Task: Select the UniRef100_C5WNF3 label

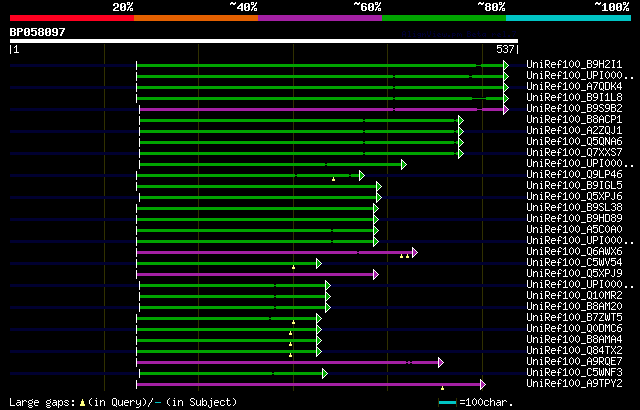Action: click(x=574, y=373)
